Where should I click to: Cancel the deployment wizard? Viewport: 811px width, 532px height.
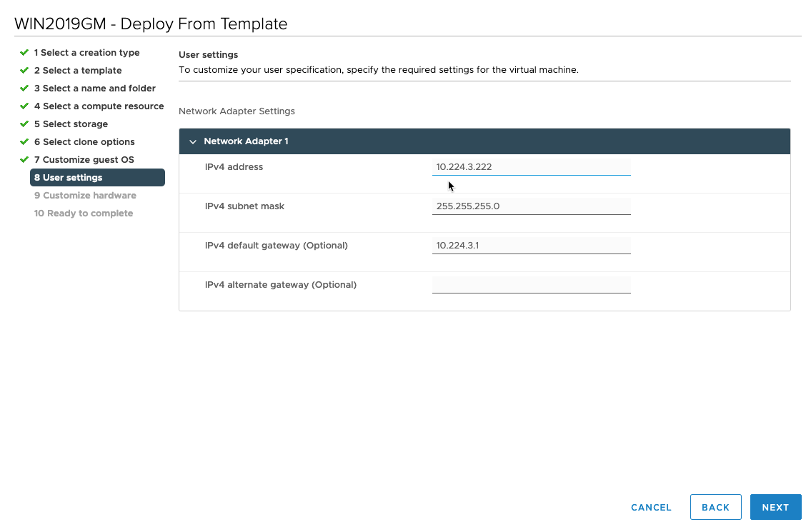pos(650,507)
